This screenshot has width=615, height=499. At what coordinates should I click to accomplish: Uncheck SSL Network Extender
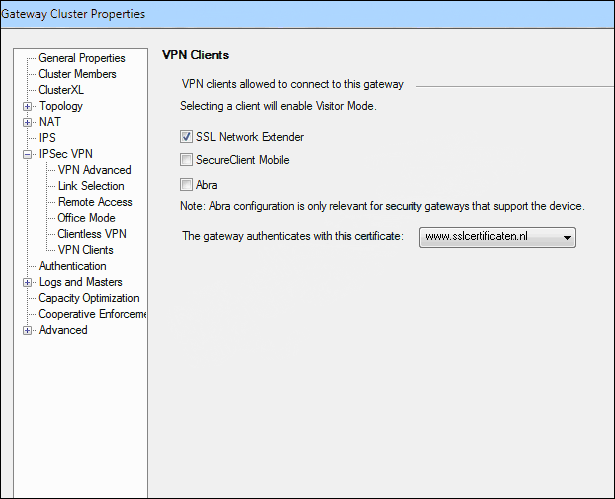click(x=186, y=137)
